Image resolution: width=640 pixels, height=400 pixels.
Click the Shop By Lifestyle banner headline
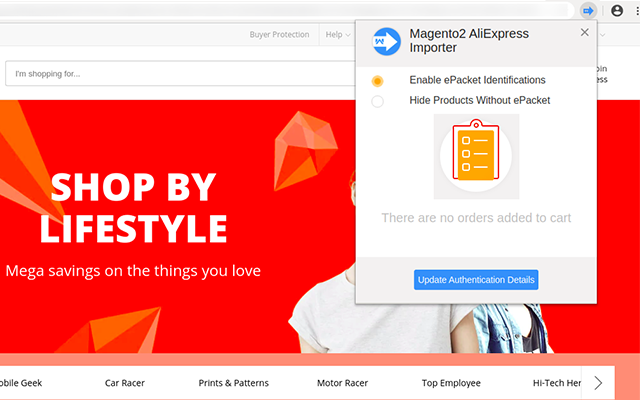click(x=133, y=208)
